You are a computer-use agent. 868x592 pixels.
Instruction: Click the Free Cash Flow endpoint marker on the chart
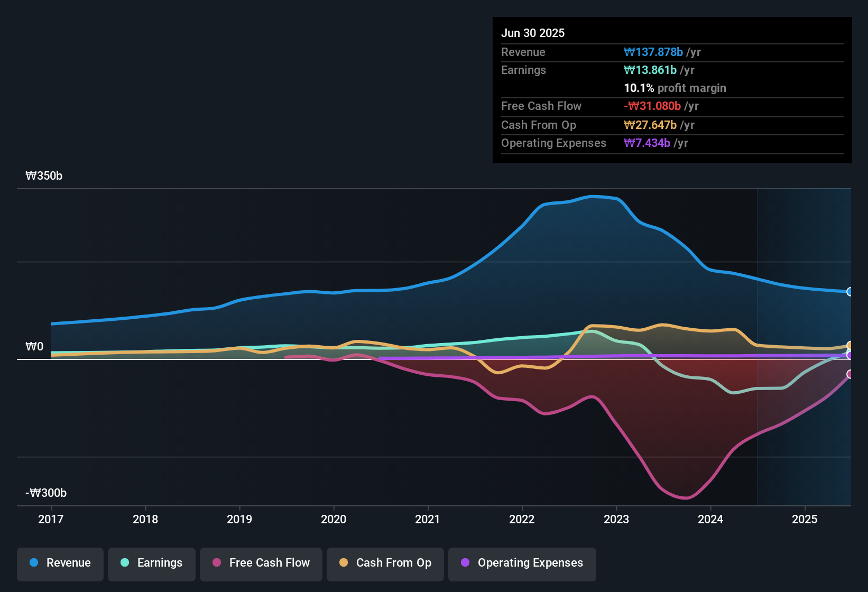850,375
